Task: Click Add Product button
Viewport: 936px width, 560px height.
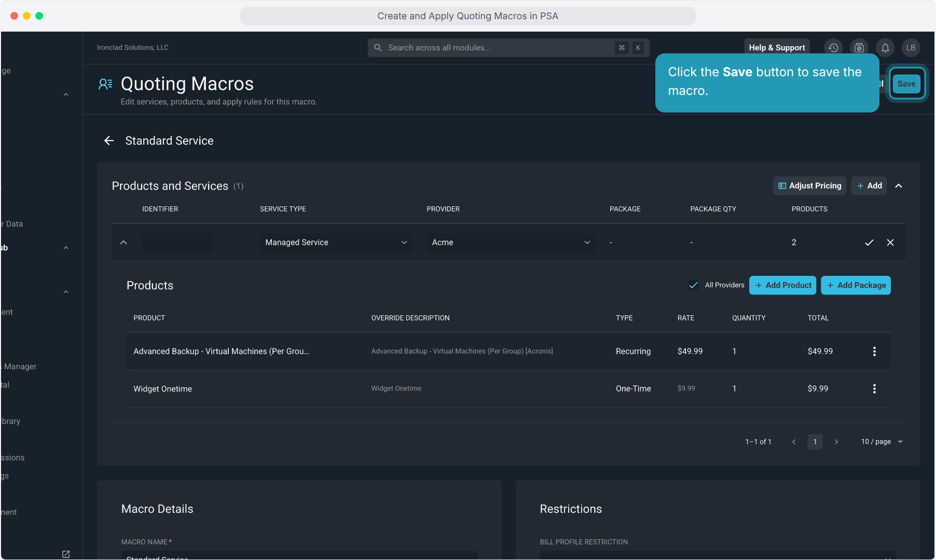Action: [782, 285]
